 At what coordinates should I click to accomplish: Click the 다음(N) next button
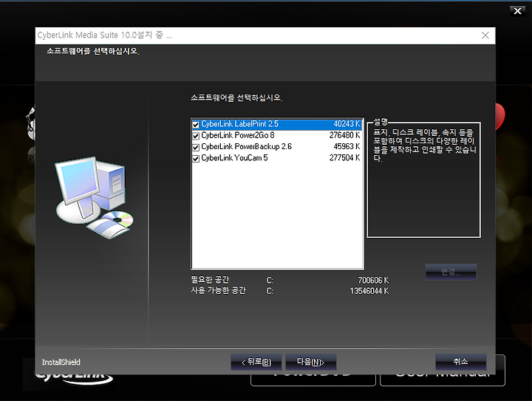tap(311, 362)
